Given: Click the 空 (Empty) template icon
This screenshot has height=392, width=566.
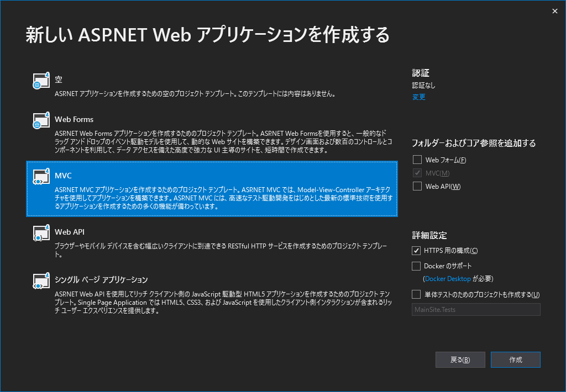Looking at the screenshot, I should pos(41,81).
